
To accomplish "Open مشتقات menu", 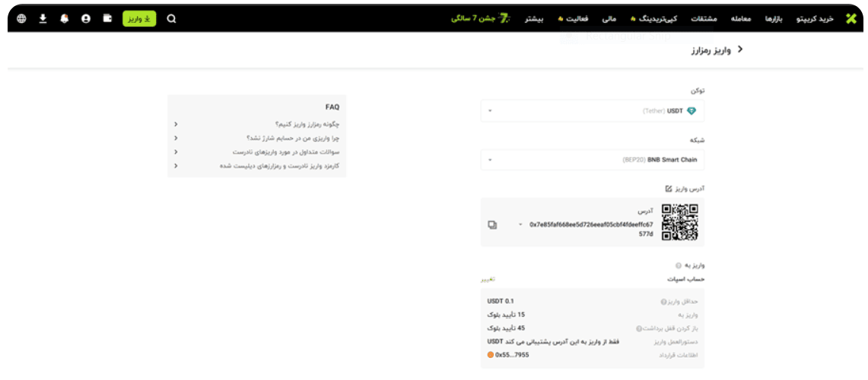I will (x=704, y=19).
